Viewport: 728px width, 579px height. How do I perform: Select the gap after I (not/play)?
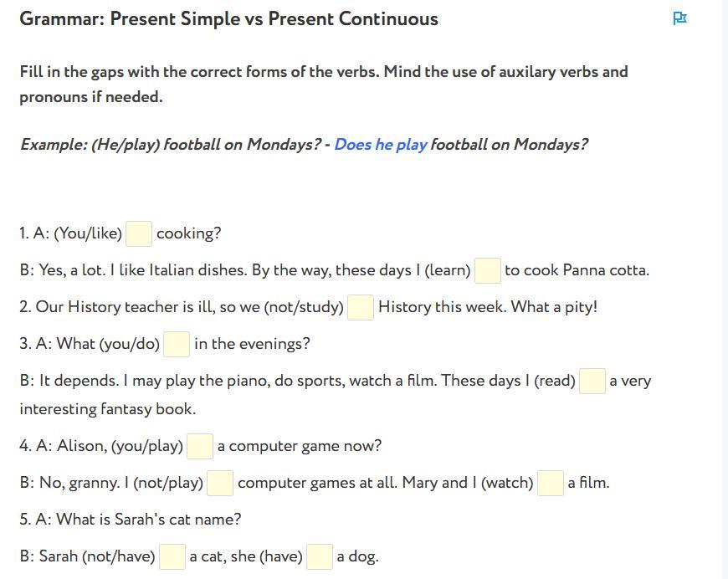click(x=220, y=483)
